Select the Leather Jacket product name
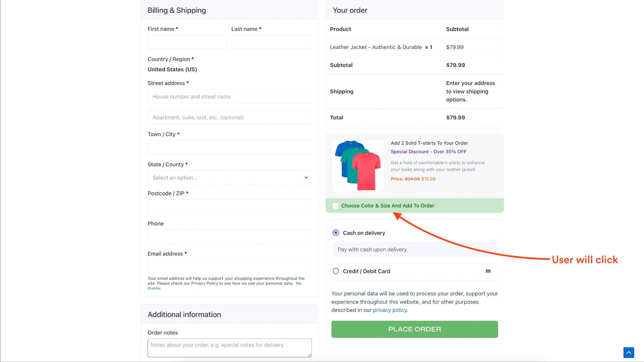This screenshot has width=644, height=362. 375,47
